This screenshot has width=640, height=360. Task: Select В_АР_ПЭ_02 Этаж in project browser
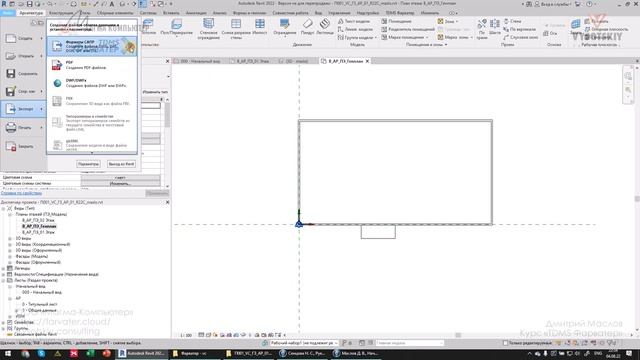tap(38, 220)
